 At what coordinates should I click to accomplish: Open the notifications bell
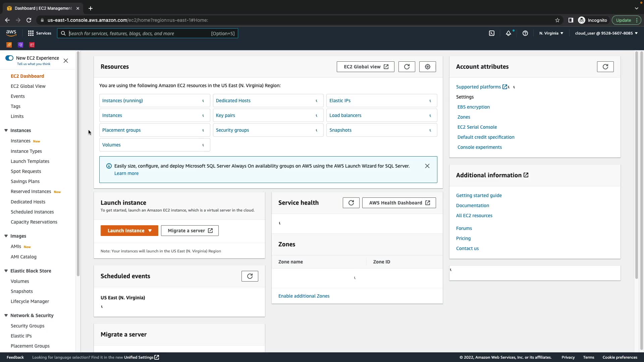tap(508, 33)
